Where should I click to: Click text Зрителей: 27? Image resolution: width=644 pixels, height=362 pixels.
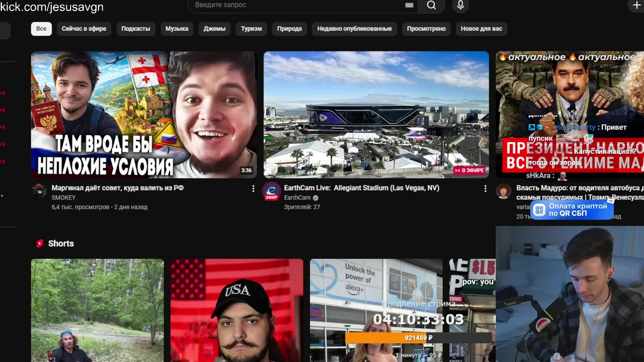tap(302, 207)
